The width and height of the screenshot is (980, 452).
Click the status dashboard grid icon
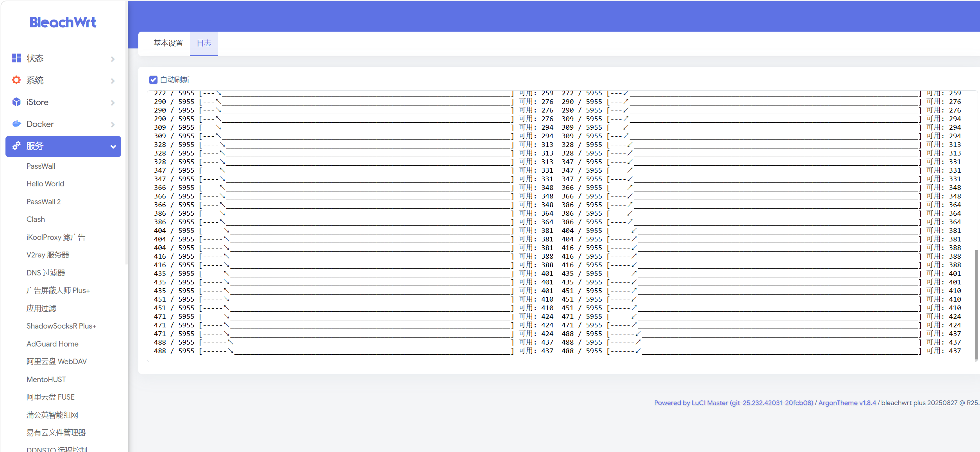point(16,58)
